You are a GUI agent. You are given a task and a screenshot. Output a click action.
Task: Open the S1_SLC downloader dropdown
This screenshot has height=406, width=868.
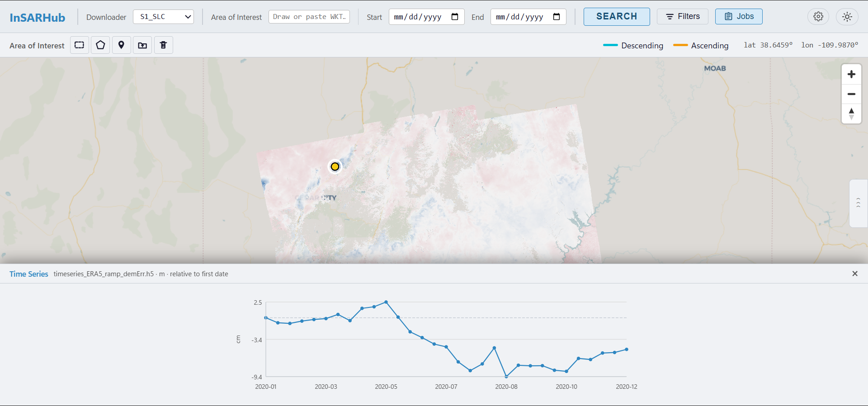coord(163,17)
